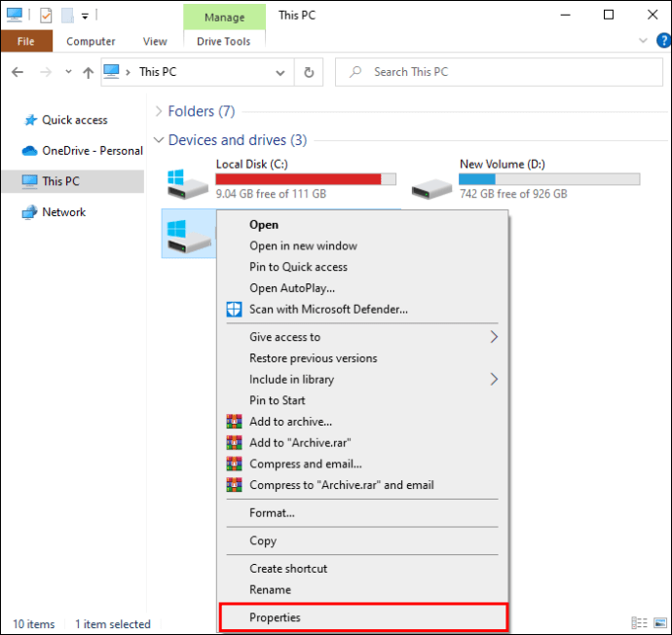Choose Open in new window

(x=363, y=246)
